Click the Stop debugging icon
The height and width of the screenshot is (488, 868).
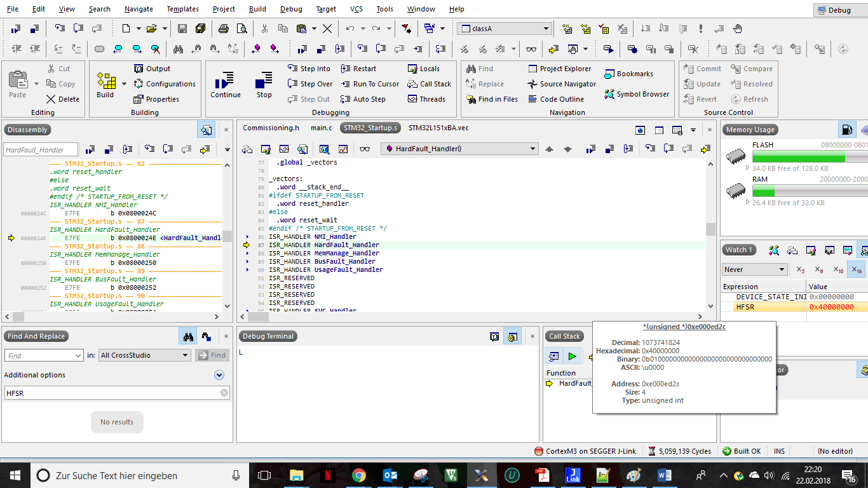coord(264,80)
